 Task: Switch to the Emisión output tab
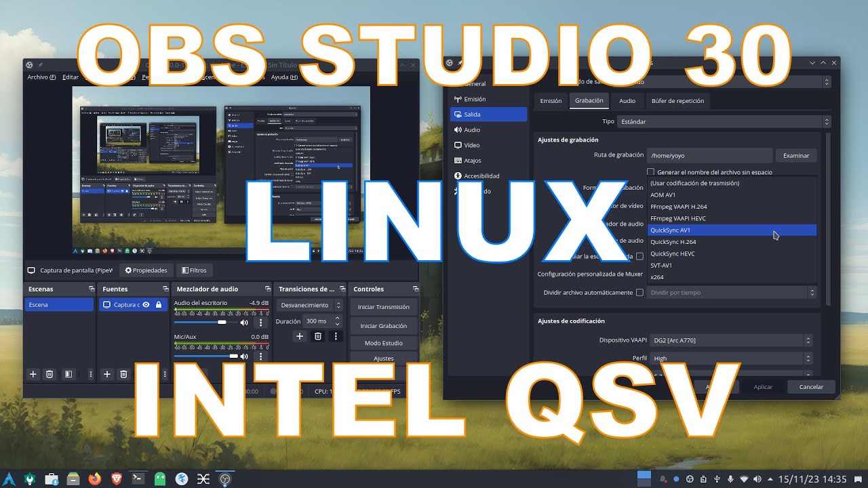(551, 101)
